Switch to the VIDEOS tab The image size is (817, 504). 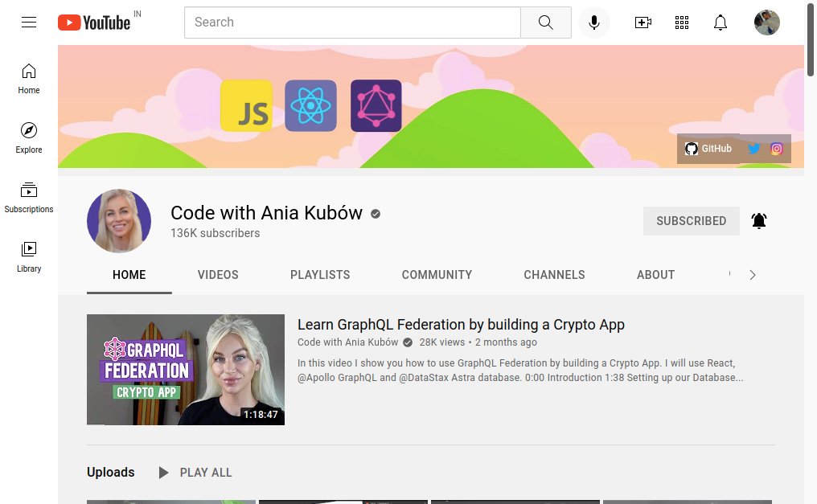(218, 275)
